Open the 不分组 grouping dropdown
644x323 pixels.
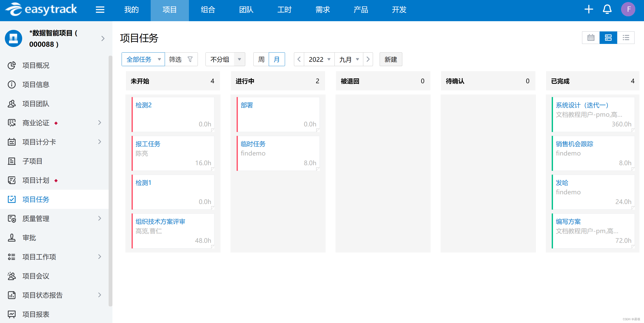click(x=225, y=59)
